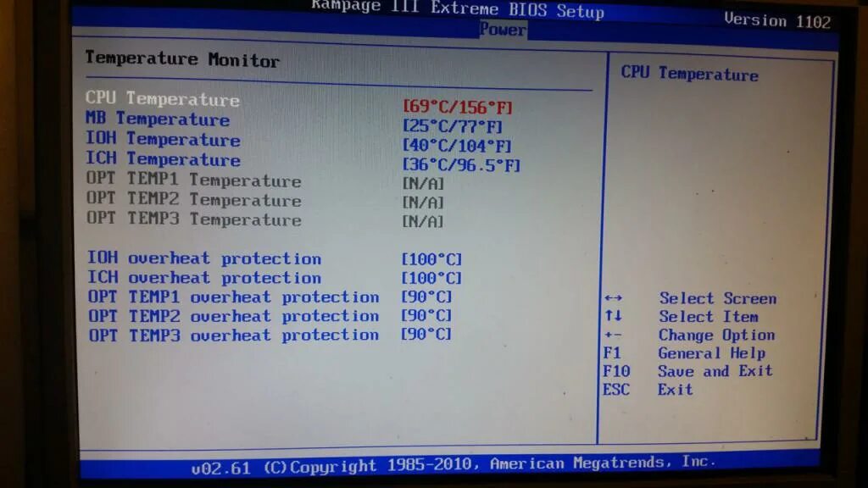Viewport: 868px width, 488px height.
Task: Click the General Help text
Action: click(711, 353)
